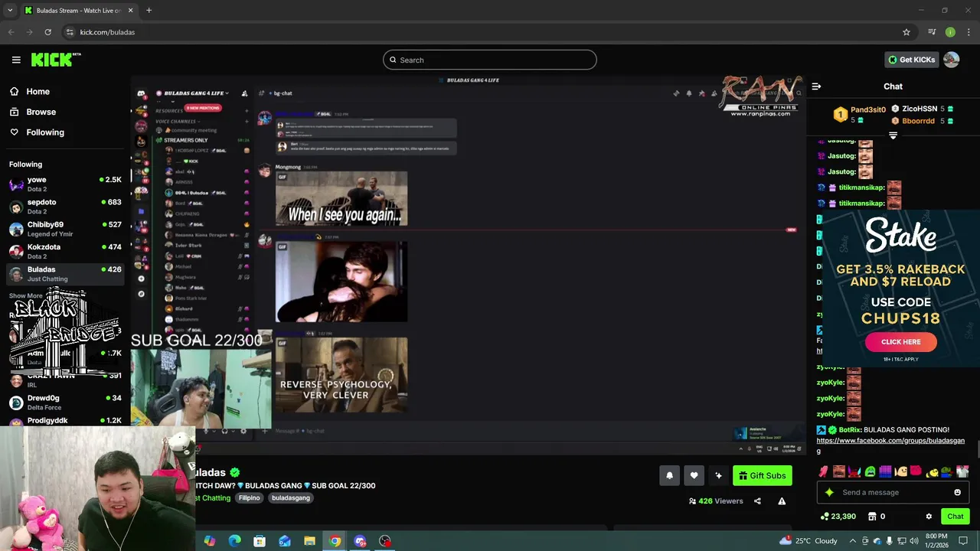Open followed channel yowe

[x=65, y=184]
